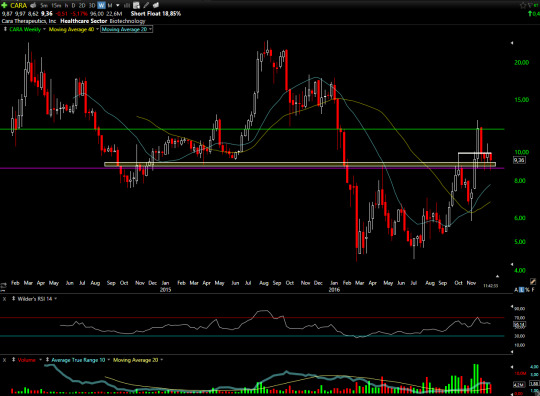Select the yellow horizontal support zone
The width and height of the screenshot is (540, 396).
tap(300, 165)
